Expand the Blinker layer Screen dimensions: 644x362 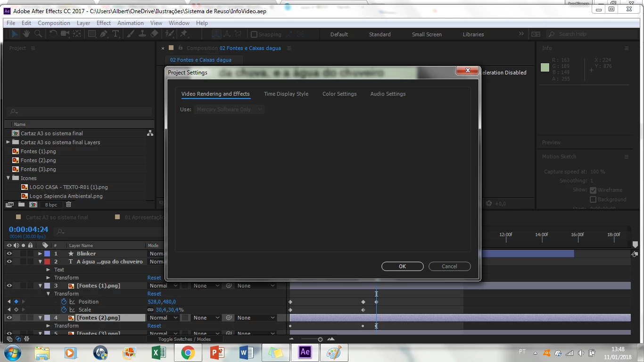[40, 254]
